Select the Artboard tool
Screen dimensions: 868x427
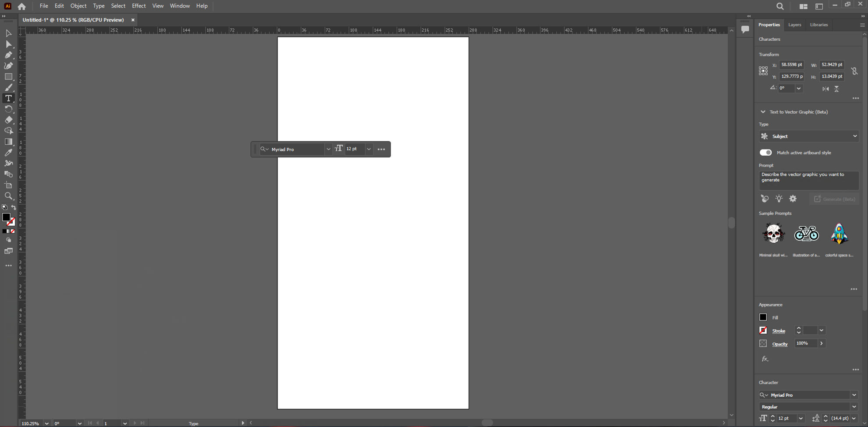coord(8,185)
